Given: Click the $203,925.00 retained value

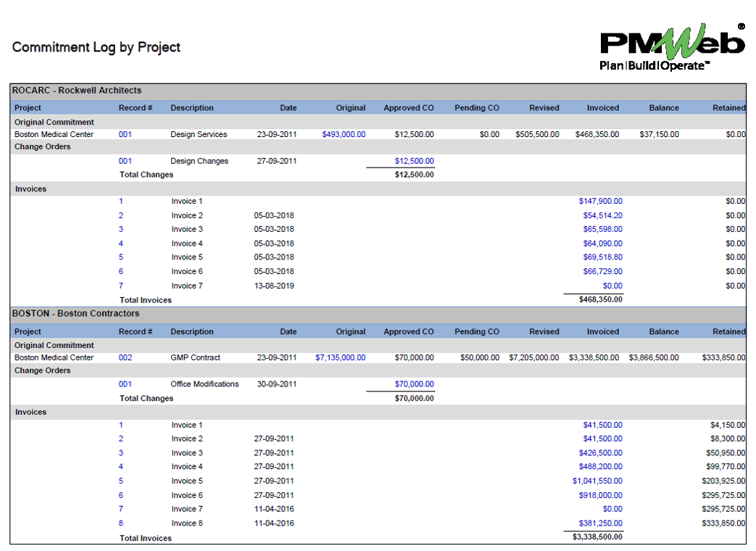Looking at the screenshot, I should pos(723,481).
